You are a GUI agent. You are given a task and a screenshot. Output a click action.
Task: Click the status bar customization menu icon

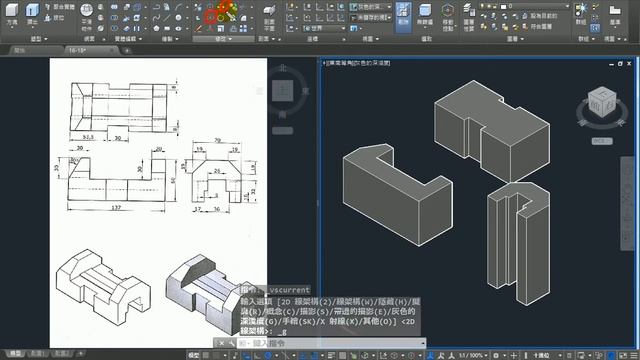633,356
